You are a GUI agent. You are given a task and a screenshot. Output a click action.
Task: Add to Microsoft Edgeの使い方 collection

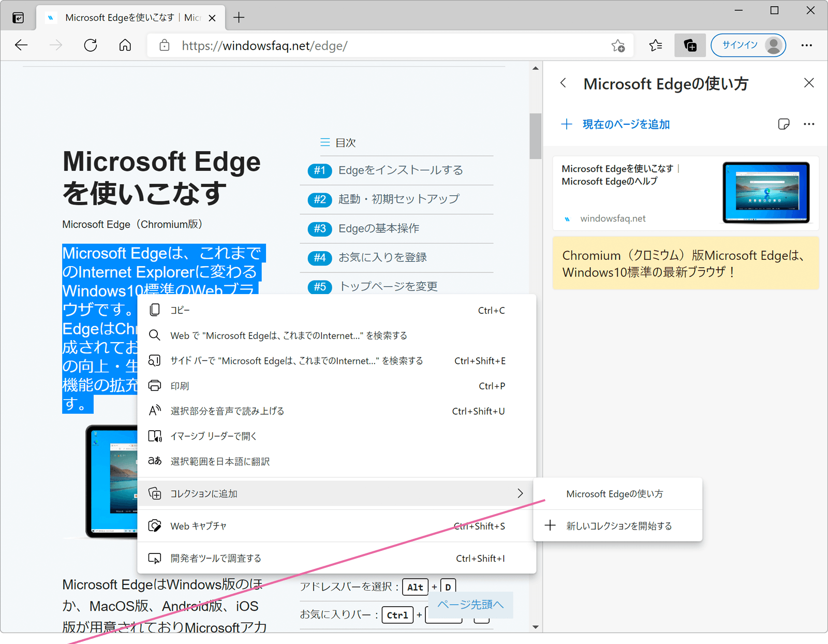coord(617,494)
